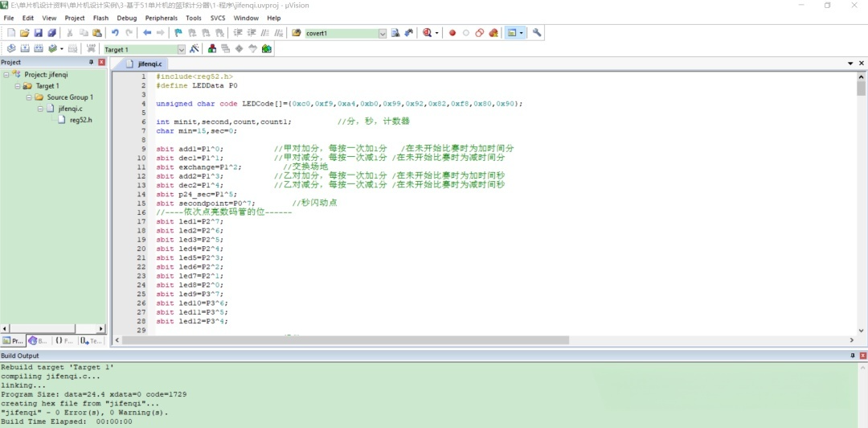Screen dimensions: 868x428
Task: Click the Pack Installer icon
Action: pos(267,49)
